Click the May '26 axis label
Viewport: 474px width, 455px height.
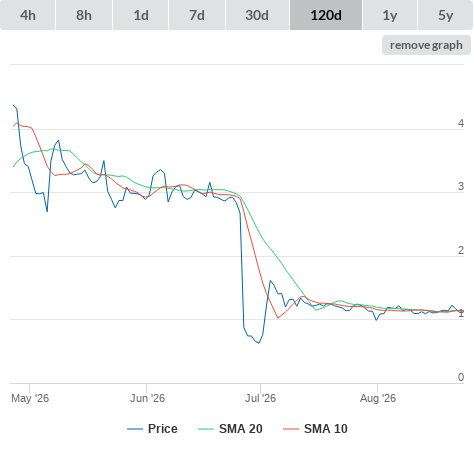tap(30, 398)
